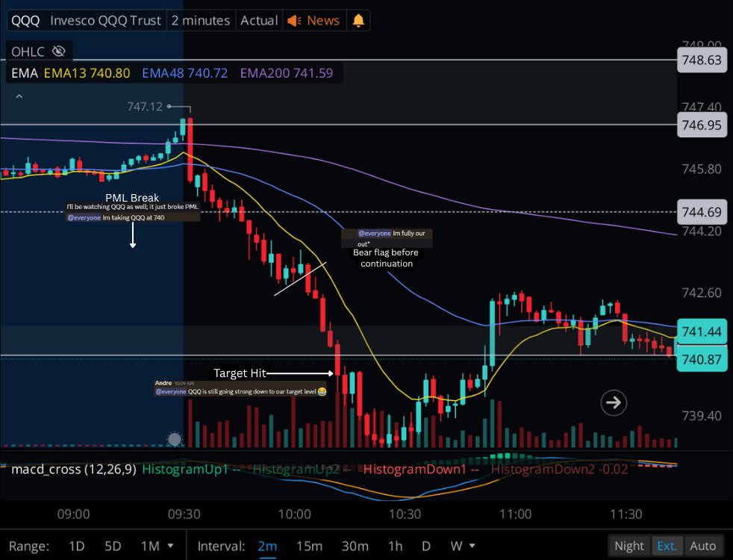Enable Auto scale mode
733x560 pixels.
(702, 546)
